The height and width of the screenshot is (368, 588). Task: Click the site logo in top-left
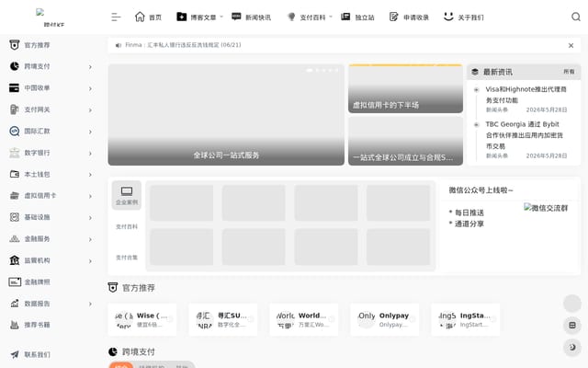[51, 17]
